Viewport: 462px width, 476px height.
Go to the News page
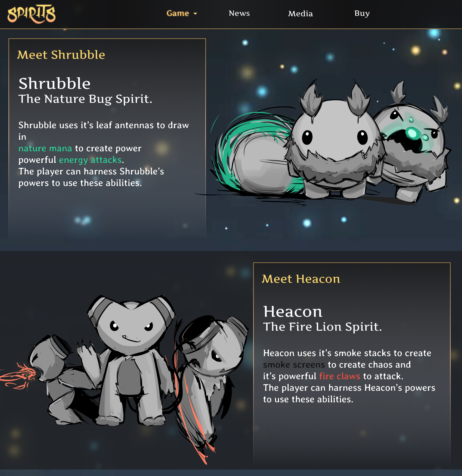click(239, 13)
